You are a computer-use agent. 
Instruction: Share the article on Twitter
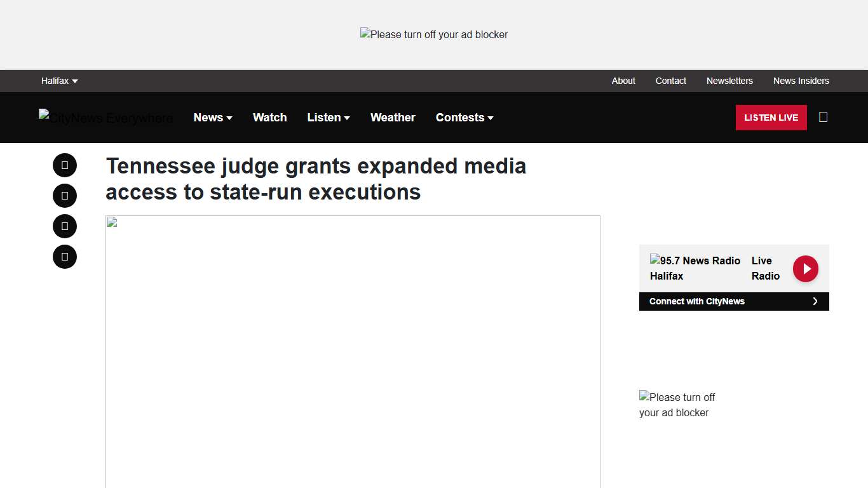click(64, 195)
